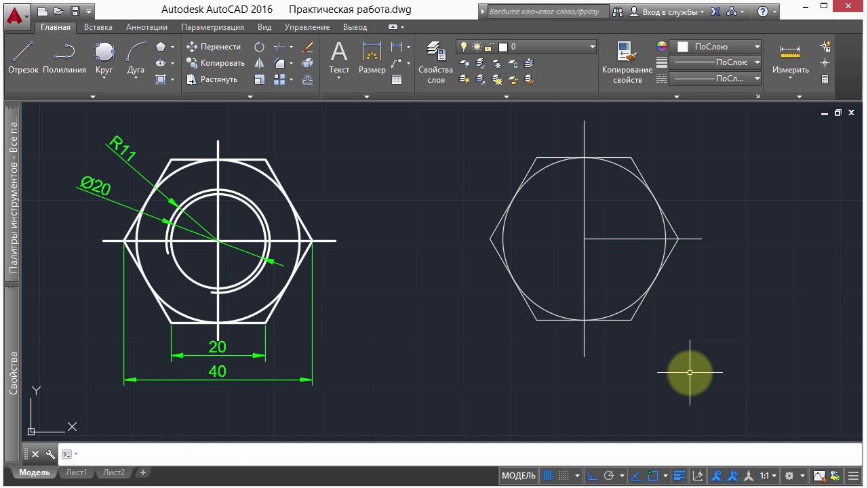The height and width of the screenshot is (488, 868).
Task: Select the Дуга arc tool
Action: pos(136,58)
